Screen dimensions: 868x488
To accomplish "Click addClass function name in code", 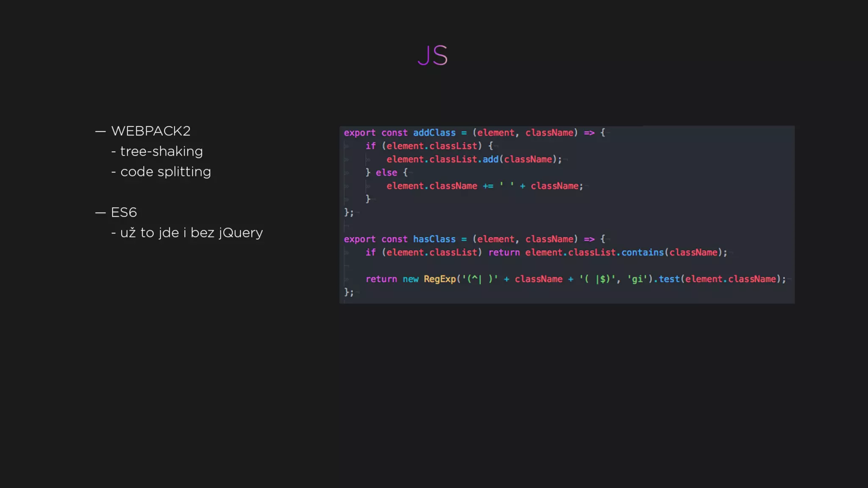I will click(434, 133).
